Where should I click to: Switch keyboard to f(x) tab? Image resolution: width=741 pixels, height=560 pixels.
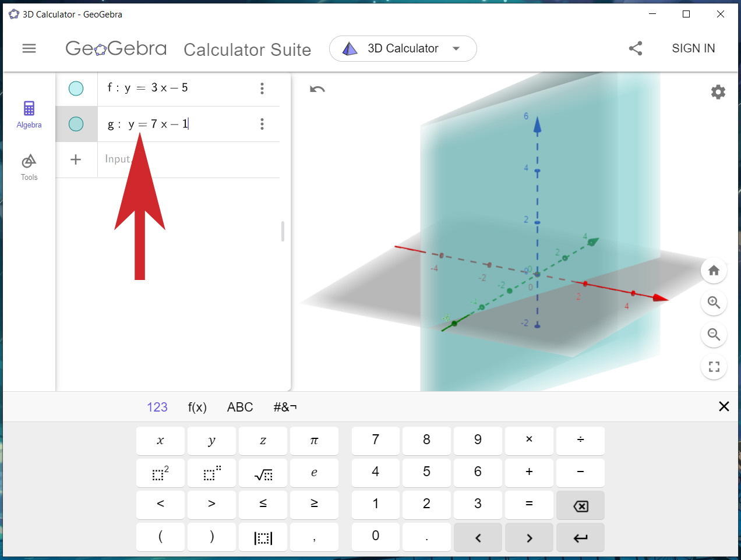tap(197, 407)
